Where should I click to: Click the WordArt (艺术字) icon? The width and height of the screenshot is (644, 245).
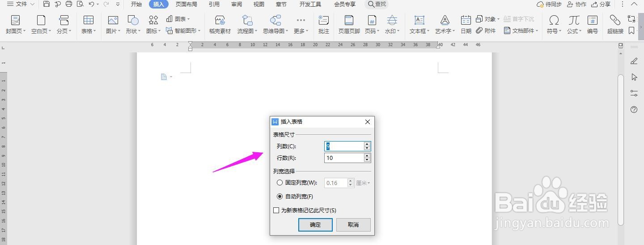point(445,20)
